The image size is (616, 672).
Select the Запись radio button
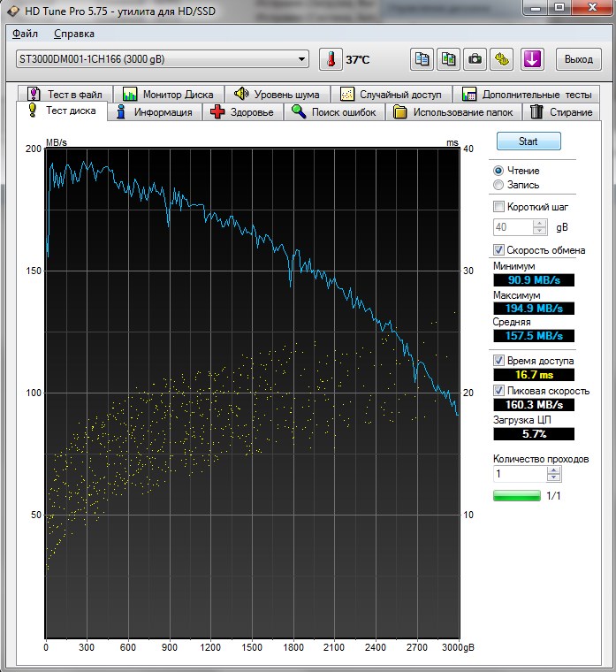[499, 185]
